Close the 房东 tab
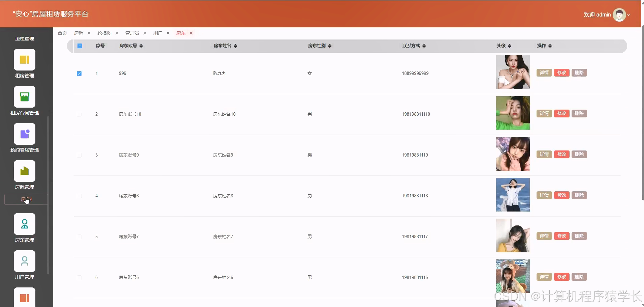This screenshot has width=644, height=307. pyautogui.click(x=191, y=33)
